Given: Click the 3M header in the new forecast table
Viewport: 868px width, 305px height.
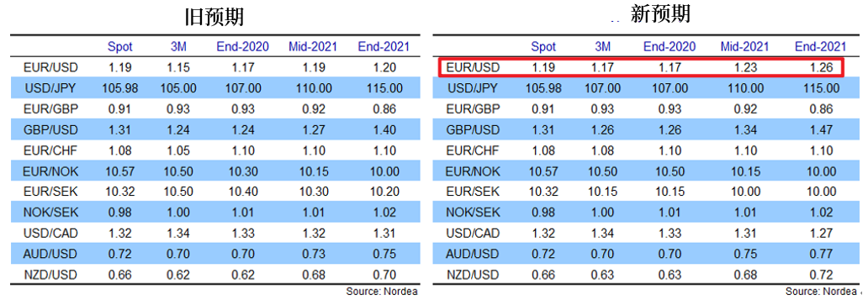Looking at the screenshot, I should point(603,47).
